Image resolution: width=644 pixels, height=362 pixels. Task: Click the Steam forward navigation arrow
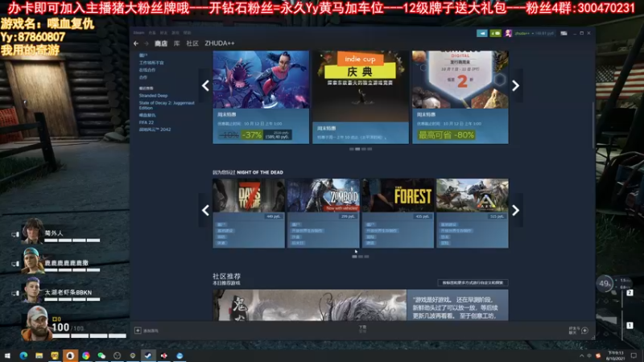(147, 43)
